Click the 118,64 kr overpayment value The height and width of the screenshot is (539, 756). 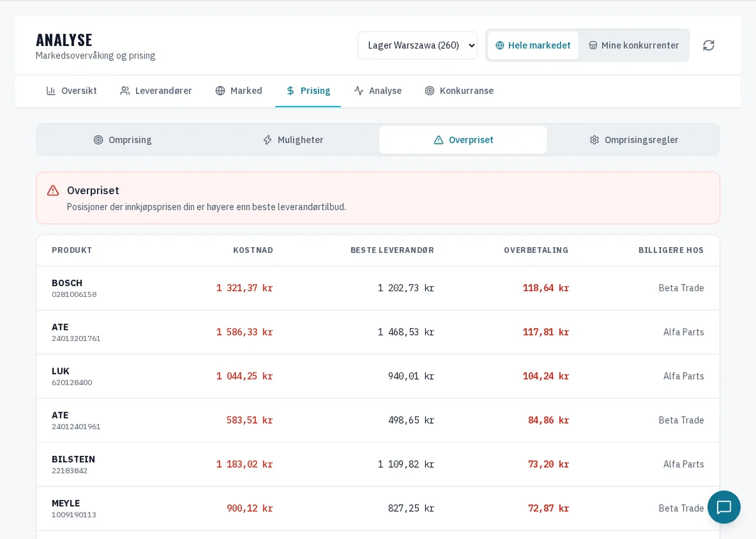point(546,288)
